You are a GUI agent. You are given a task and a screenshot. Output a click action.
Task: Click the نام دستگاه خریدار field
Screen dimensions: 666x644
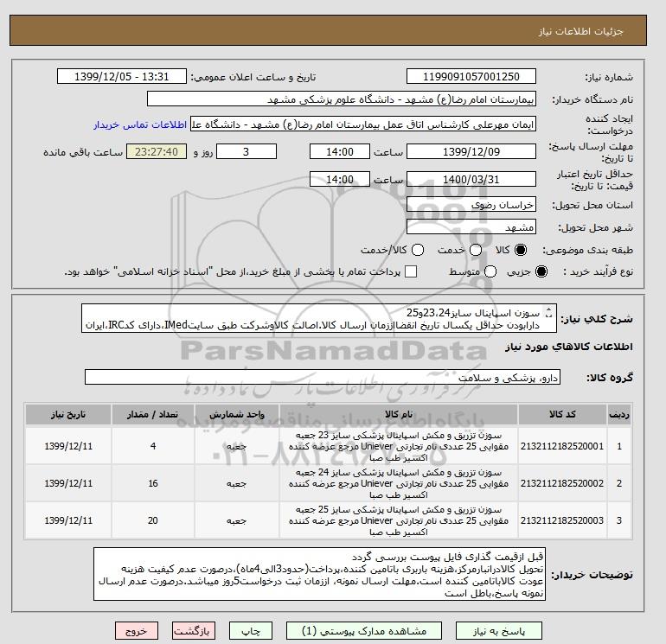point(342,99)
